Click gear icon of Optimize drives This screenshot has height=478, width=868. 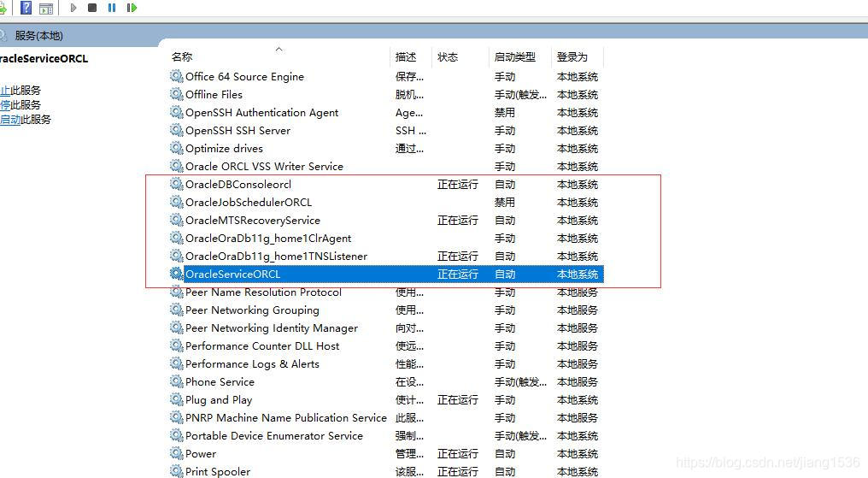point(177,148)
